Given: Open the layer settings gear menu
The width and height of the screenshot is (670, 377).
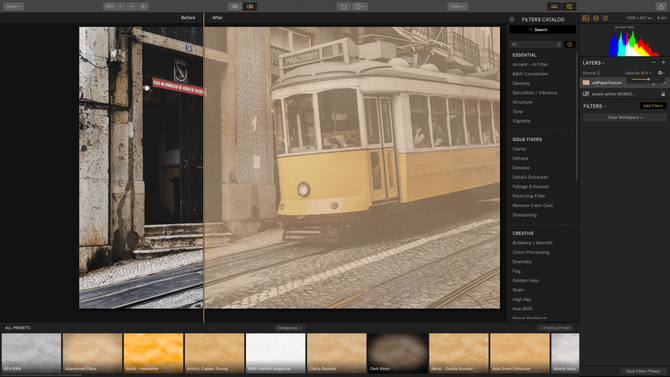Looking at the screenshot, I should click(x=661, y=73).
